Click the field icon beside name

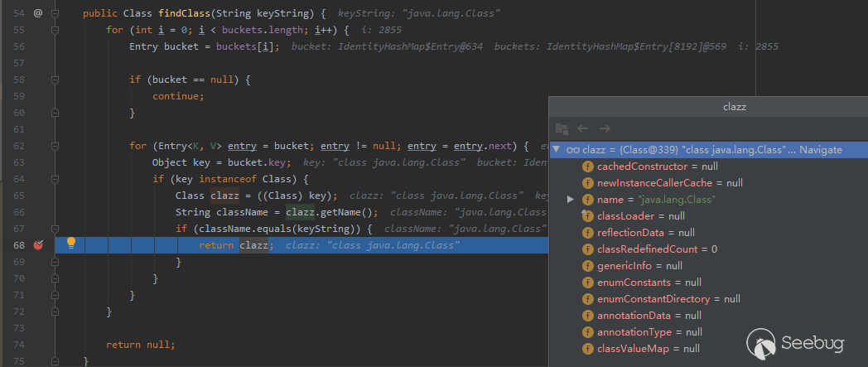(x=588, y=200)
